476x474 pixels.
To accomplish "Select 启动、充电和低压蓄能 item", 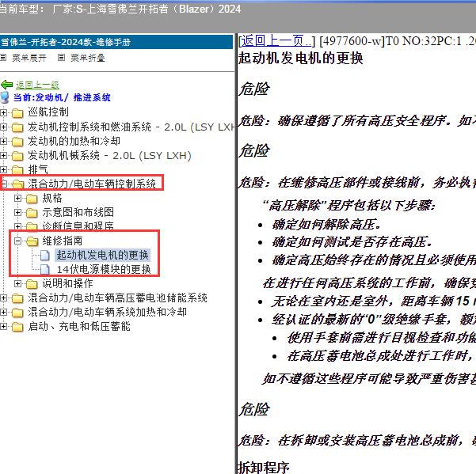I will pyautogui.click(x=79, y=326).
